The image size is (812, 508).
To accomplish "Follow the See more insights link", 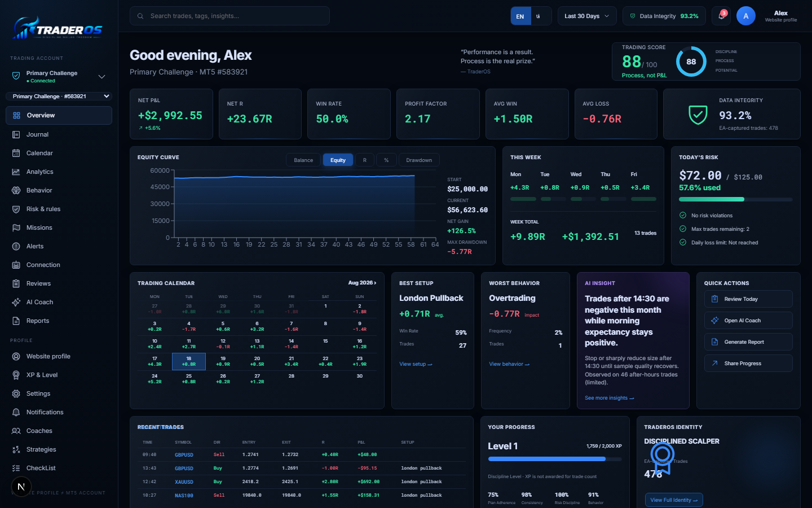I will [x=609, y=398].
